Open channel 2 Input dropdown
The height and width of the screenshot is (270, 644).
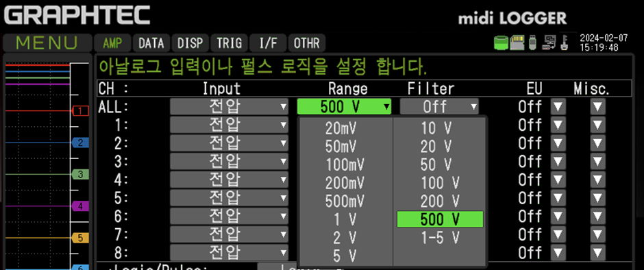pyautogui.click(x=230, y=143)
